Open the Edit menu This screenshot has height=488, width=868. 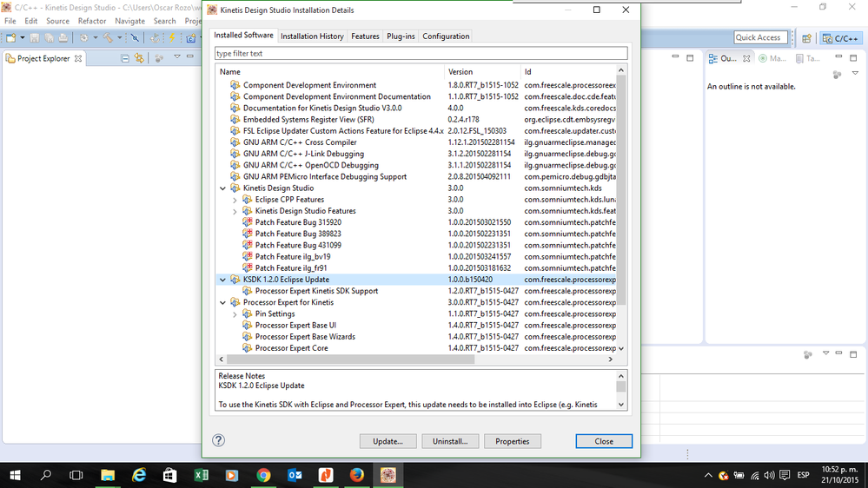[31, 21]
